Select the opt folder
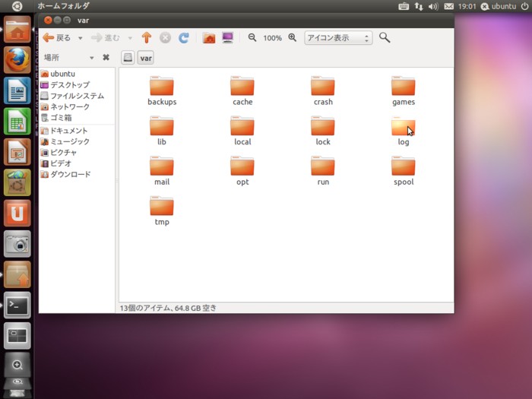 point(242,170)
